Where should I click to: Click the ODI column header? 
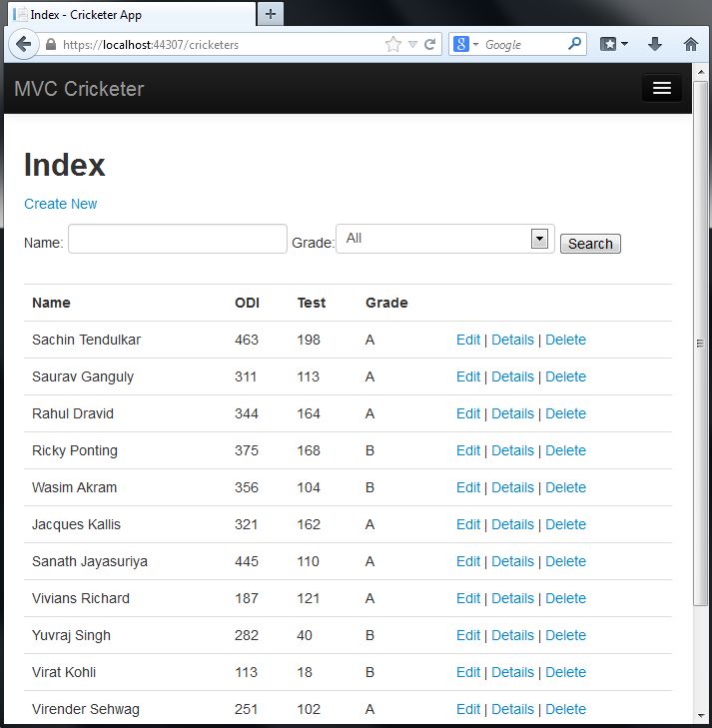click(247, 303)
